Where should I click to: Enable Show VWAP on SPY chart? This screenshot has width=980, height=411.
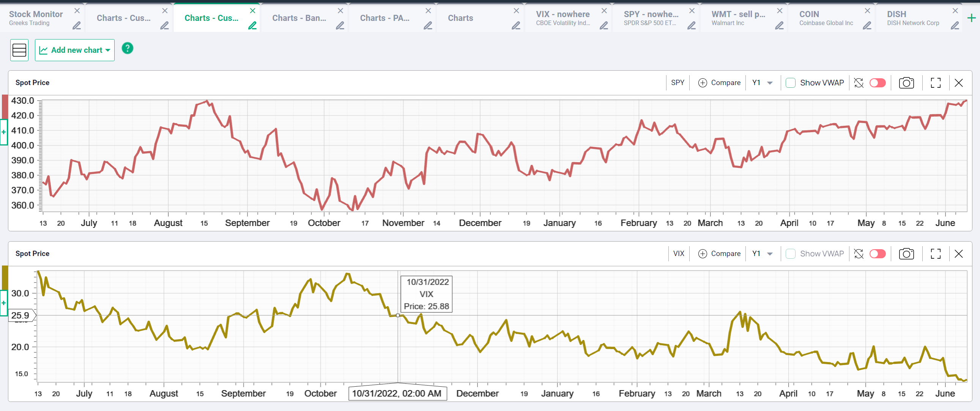(x=791, y=83)
